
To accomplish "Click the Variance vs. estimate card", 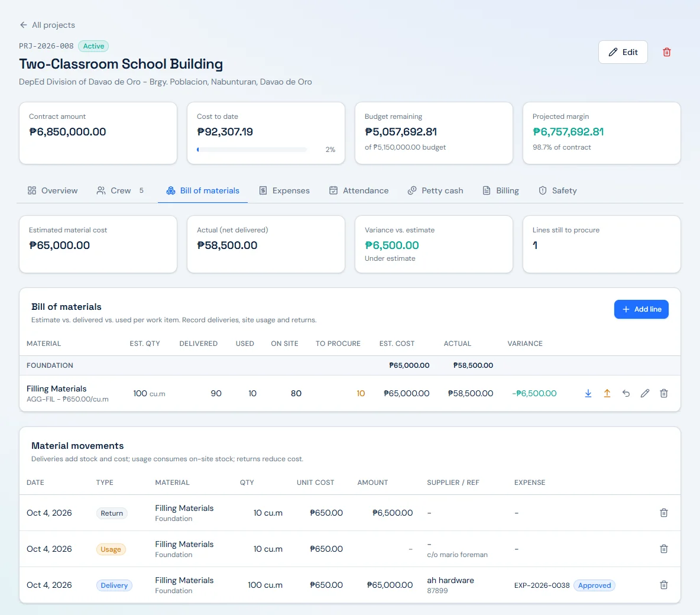I will (x=433, y=244).
